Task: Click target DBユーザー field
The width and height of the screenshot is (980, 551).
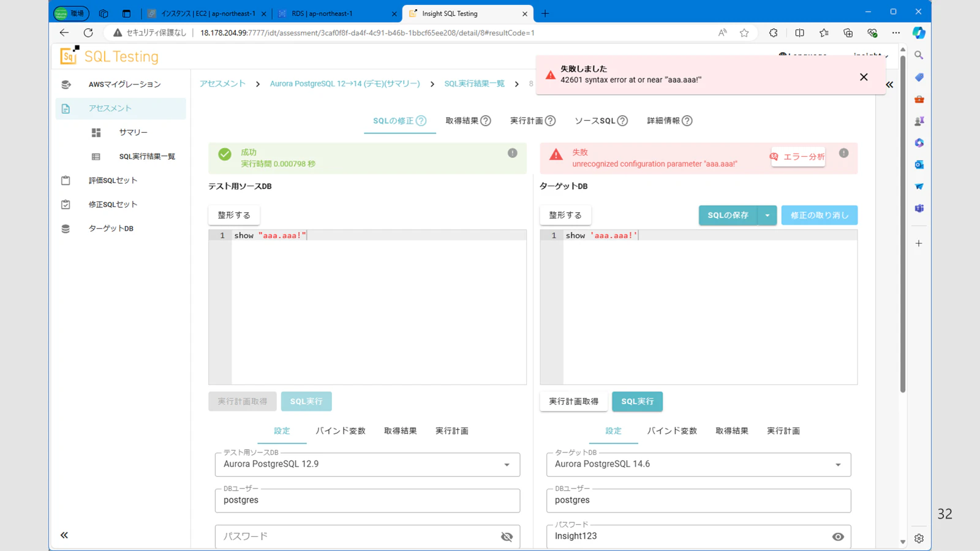Action: point(698,500)
